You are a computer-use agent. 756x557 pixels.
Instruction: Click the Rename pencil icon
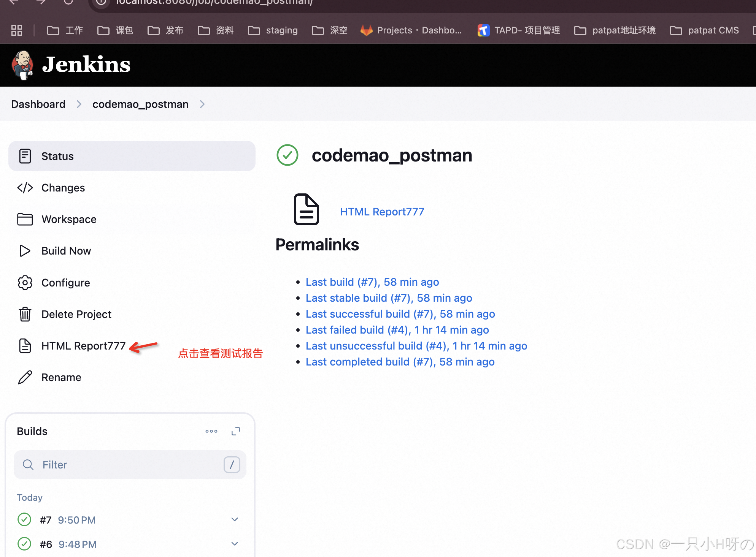point(25,377)
